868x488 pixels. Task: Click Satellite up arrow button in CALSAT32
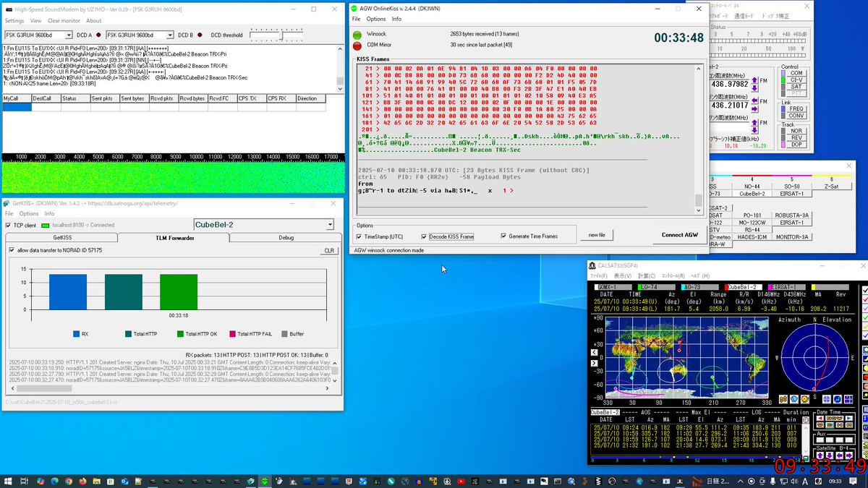pos(820,455)
